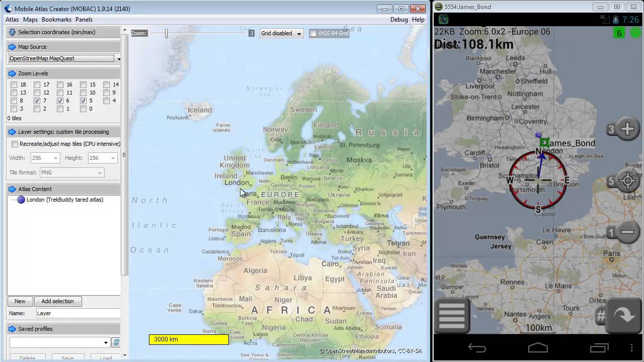Open the OpenStreetMap MapQuest map source dropdown
This screenshot has height=362, width=644.
click(x=65, y=58)
